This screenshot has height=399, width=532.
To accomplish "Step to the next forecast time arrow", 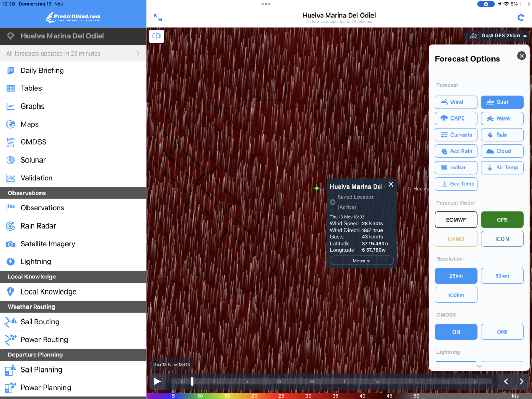I will pyautogui.click(x=521, y=382).
